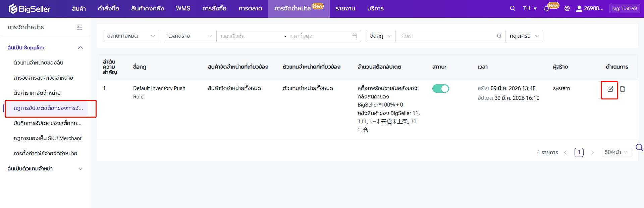Open the notifications bell
The width and height of the screenshot is (644, 208).
click(x=547, y=9)
